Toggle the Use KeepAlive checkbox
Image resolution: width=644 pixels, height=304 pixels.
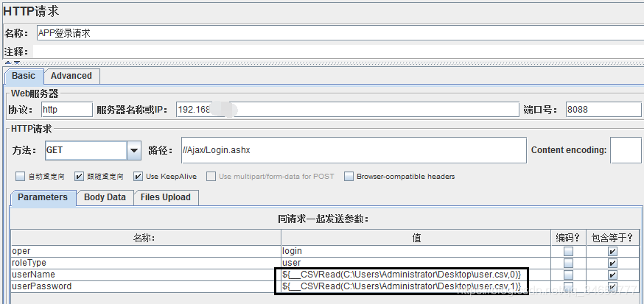point(138,177)
